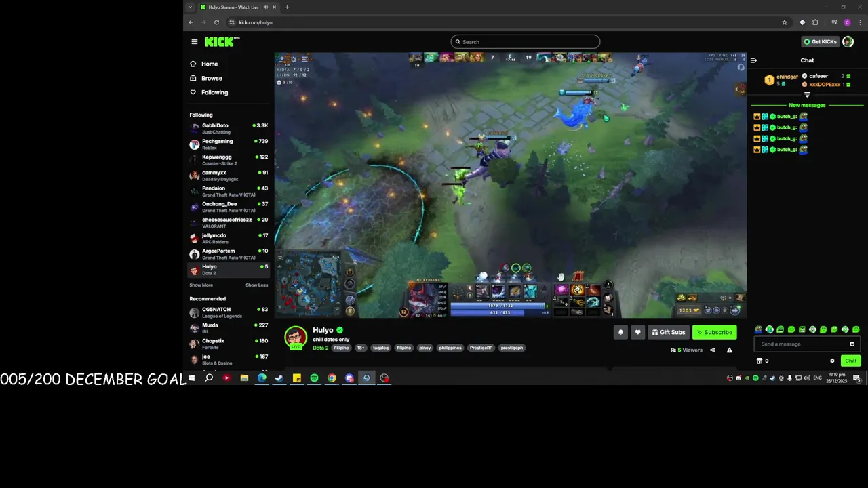This screenshot has width=868, height=488.
Task: Click Show More in Following
Action: (x=201, y=285)
